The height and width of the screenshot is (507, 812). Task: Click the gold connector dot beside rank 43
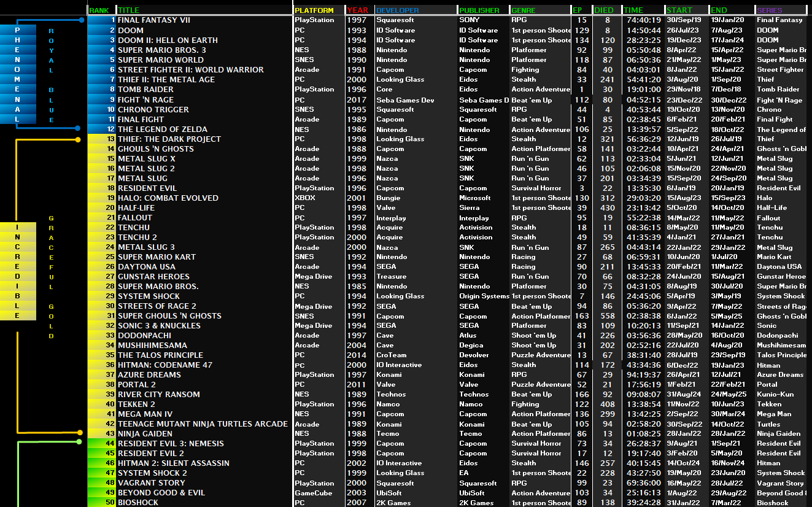[81, 433]
